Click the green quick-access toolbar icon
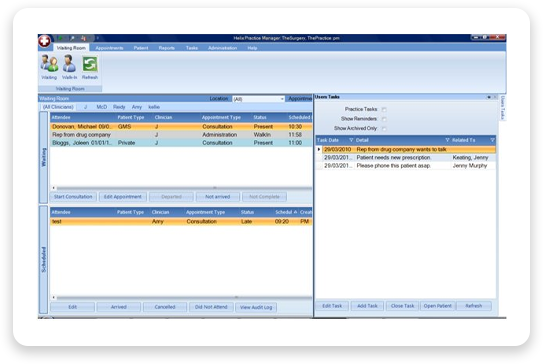543x364 pixels. [x=61, y=38]
